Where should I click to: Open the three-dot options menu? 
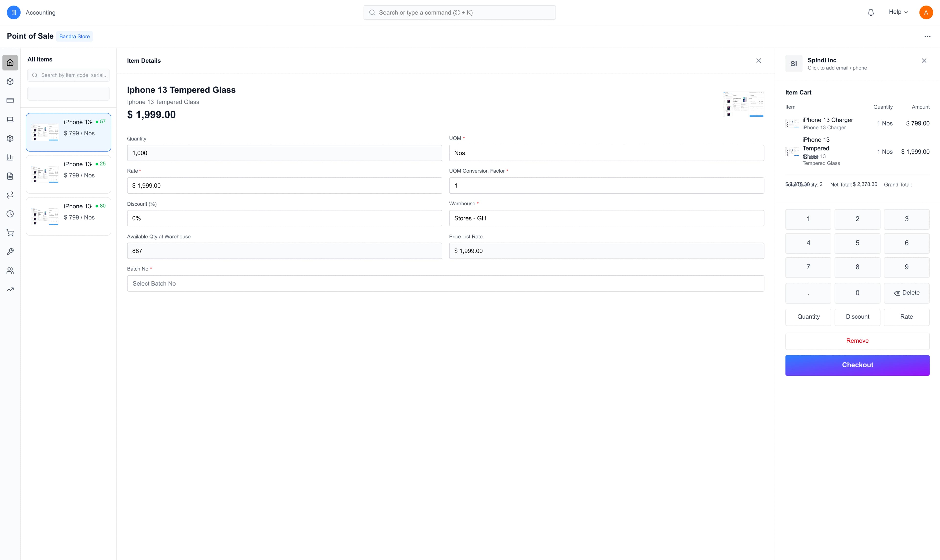click(x=928, y=36)
